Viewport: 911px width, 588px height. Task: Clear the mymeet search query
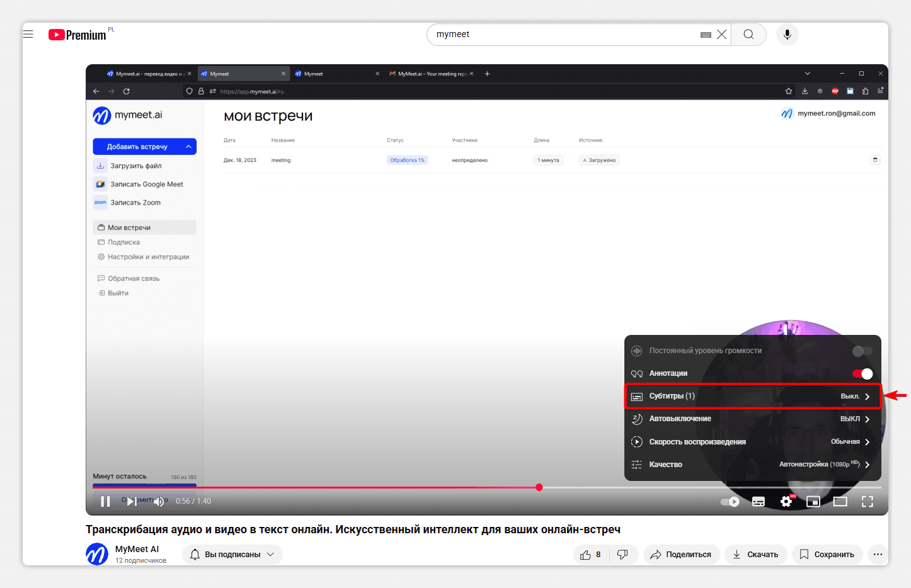[721, 35]
